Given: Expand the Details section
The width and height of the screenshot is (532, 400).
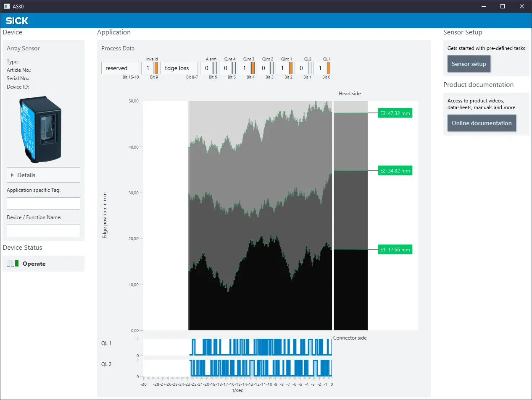Looking at the screenshot, I should pos(43,175).
